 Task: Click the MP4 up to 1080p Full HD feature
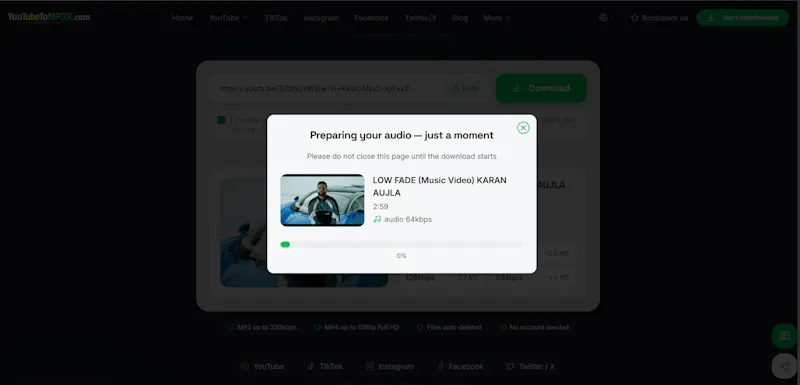[356, 327]
